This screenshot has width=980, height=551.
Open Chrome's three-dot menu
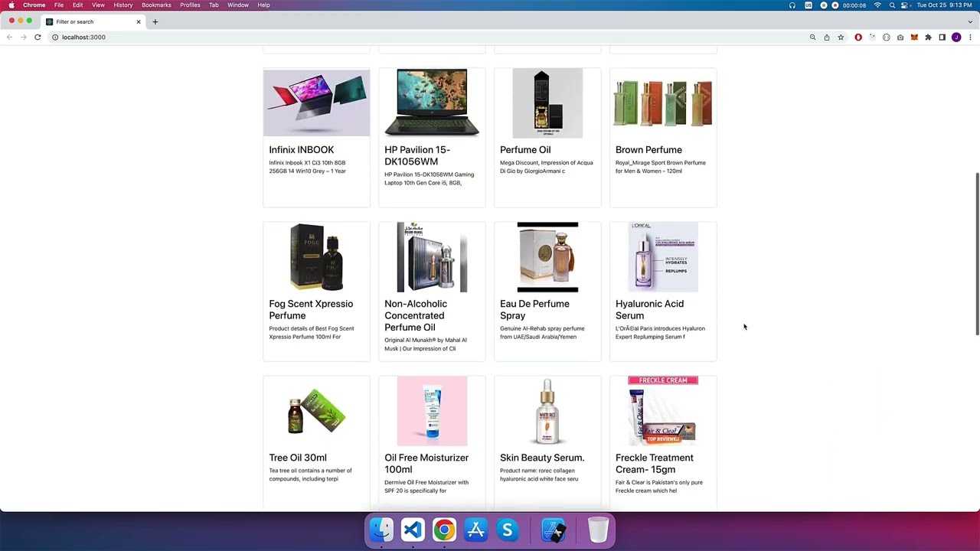click(x=970, y=37)
